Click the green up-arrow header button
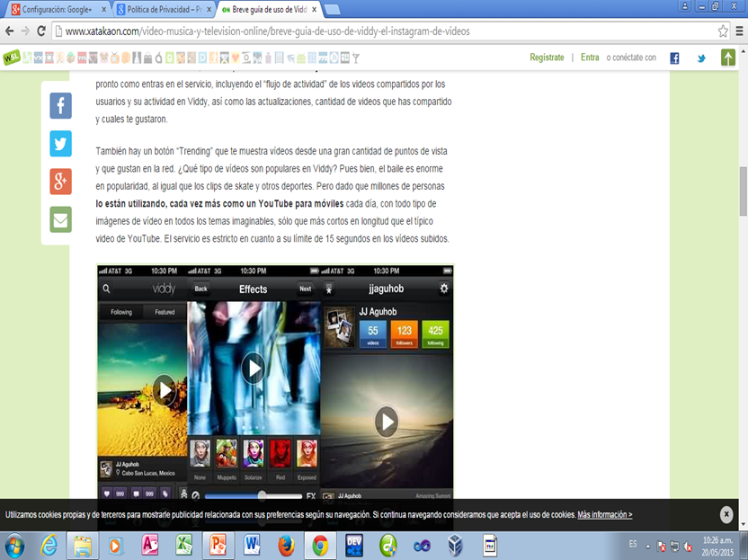 [x=728, y=58]
